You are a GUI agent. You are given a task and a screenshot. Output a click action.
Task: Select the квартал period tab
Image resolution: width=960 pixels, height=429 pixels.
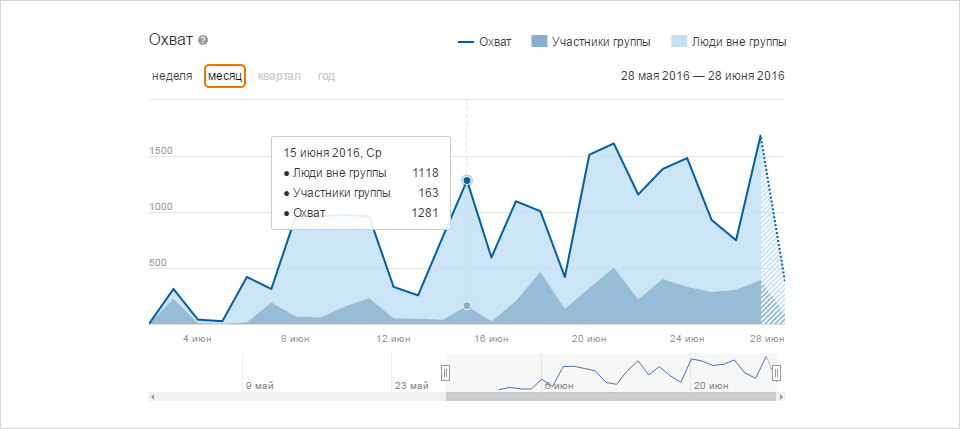click(x=279, y=76)
